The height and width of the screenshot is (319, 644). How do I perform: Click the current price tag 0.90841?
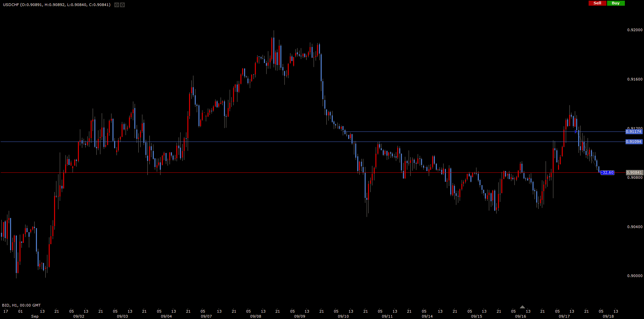point(634,173)
